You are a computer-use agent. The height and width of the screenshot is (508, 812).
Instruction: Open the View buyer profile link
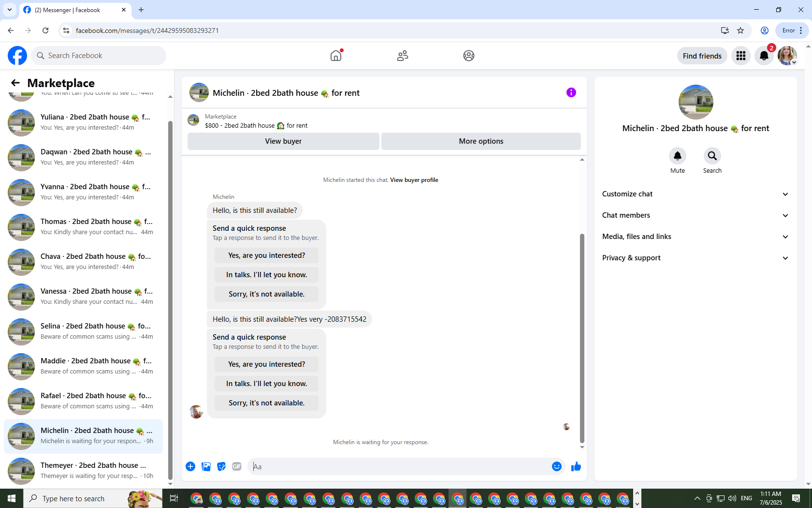click(x=414, y=180)
